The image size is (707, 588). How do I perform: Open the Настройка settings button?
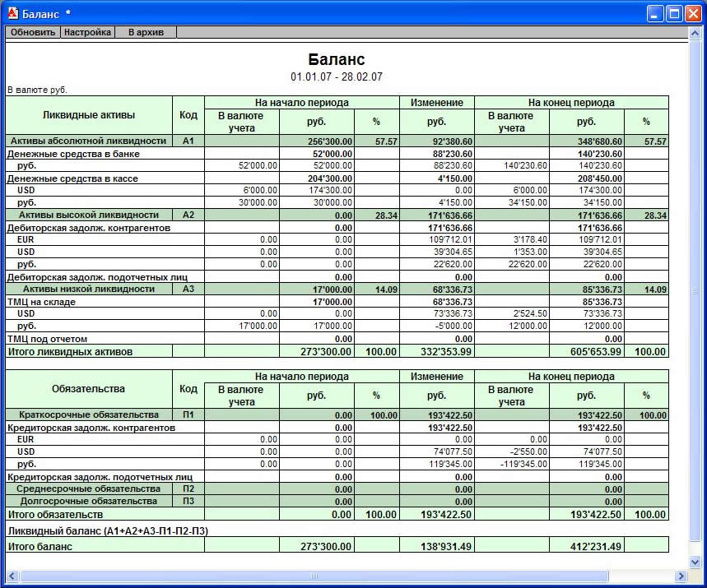point(87,32)
